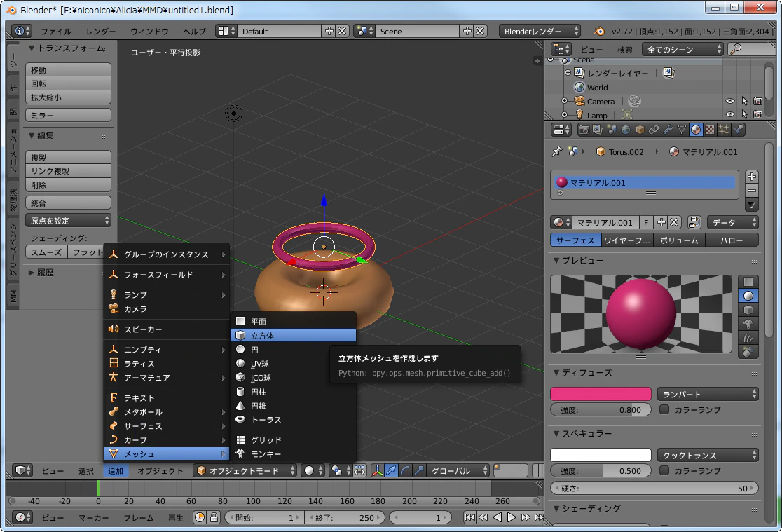782x532 pixels.
Task: Open the texture properties tab icon
Action: 709,130
